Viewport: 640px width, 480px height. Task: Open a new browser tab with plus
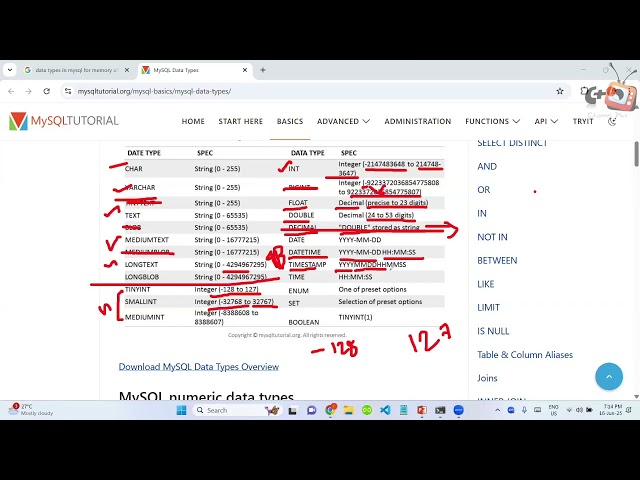click(263, 70)
